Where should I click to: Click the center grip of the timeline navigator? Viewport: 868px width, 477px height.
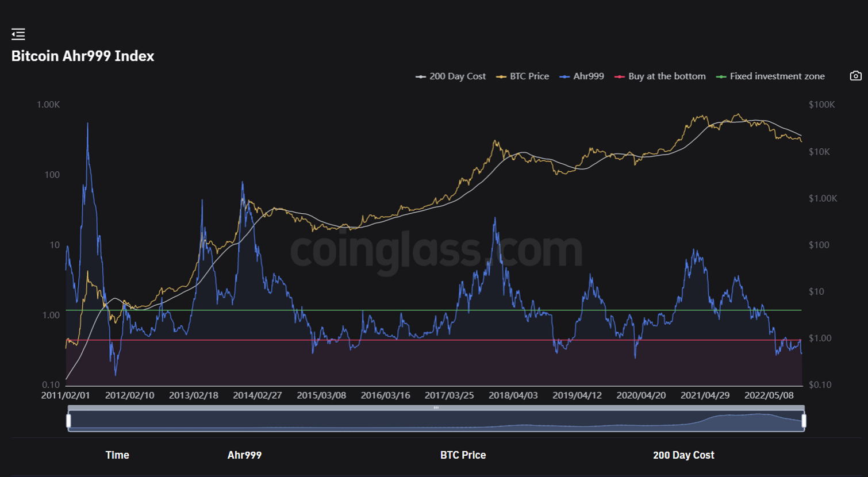[435, 407]
